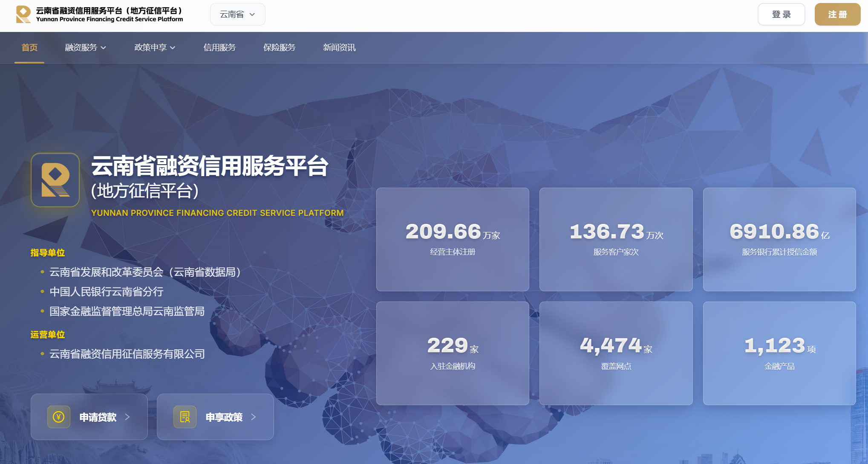This screenshot has width=868, height=464.
Task: Select the 1,123项 金融产品 card
Action: [779, 354]
